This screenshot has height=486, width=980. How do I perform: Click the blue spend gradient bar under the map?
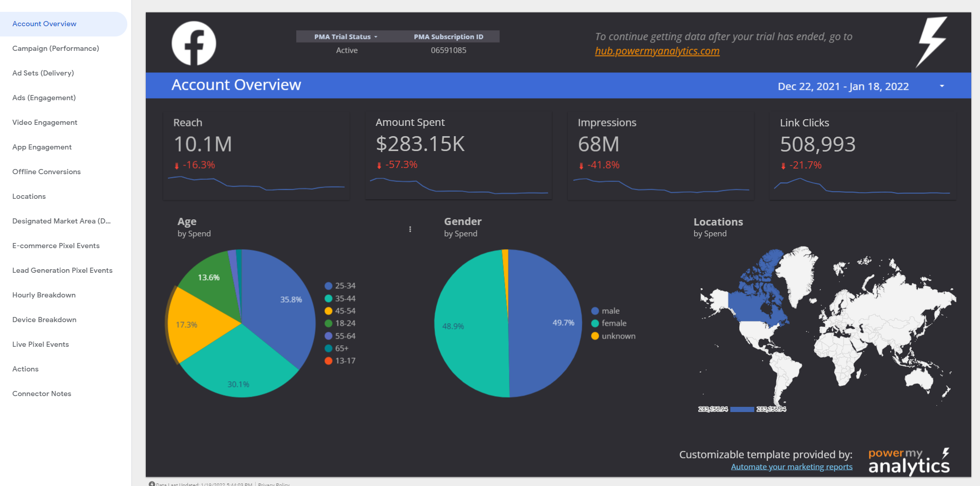pyautogui.click(x=742, y=409)
